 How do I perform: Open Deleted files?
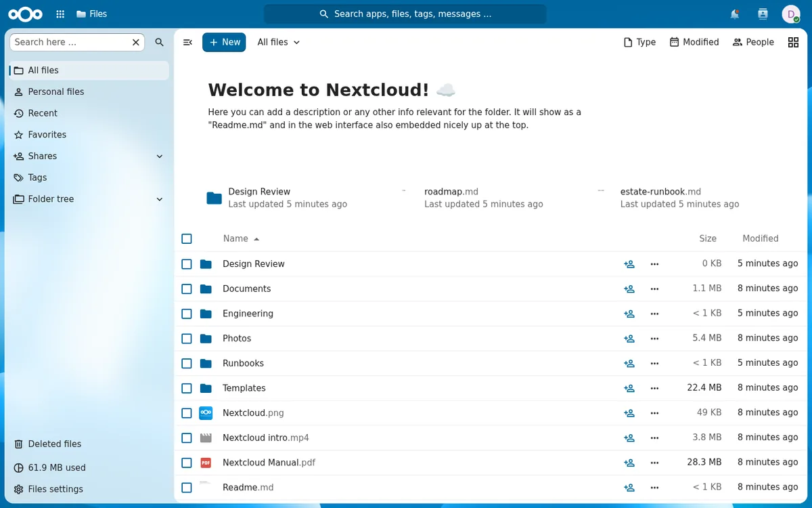coord(89,444)
